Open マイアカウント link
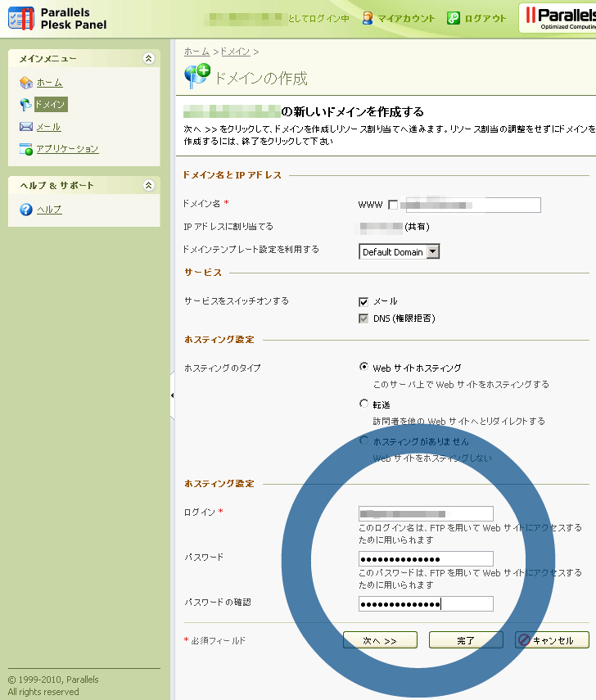This screenshot has width=596, height=700. point(406,18)
